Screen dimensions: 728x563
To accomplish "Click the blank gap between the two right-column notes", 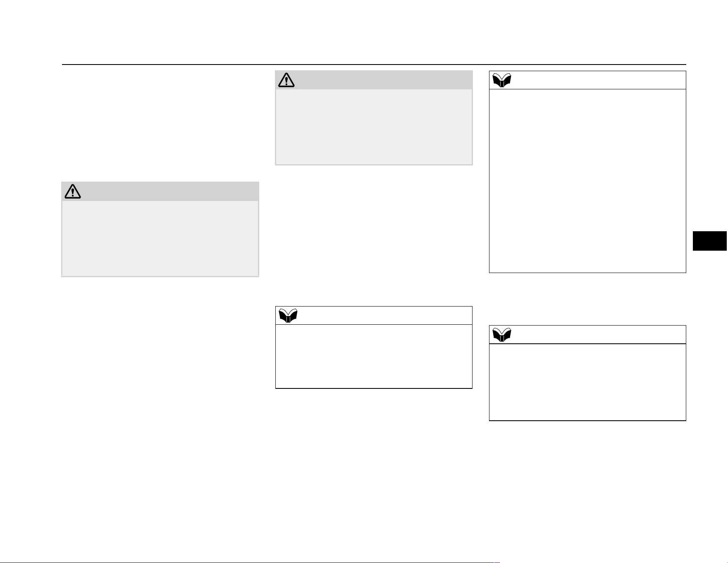I will [587, 299].
